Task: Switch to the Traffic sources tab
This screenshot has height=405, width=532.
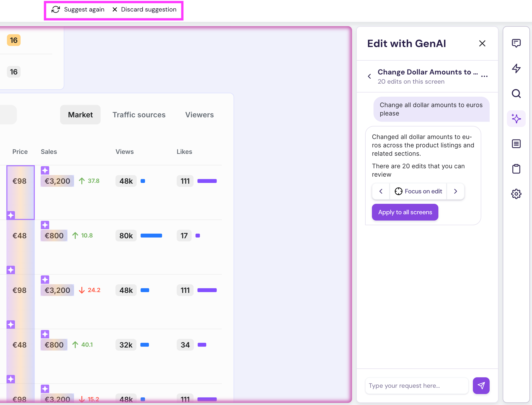Action: (x=139, y=115)
